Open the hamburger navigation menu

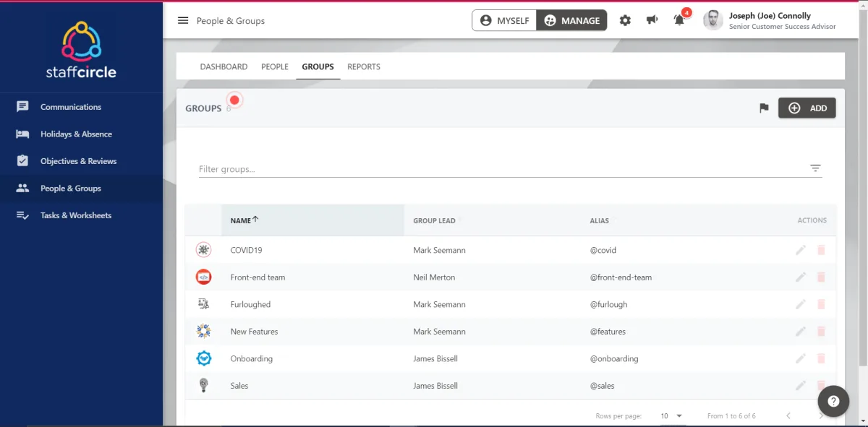(183, 21)
